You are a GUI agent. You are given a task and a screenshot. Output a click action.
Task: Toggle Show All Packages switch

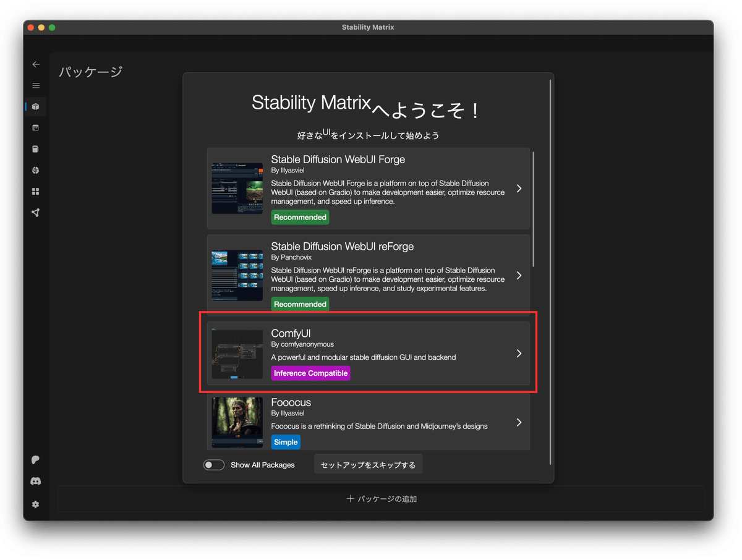[x=214, y=465]
